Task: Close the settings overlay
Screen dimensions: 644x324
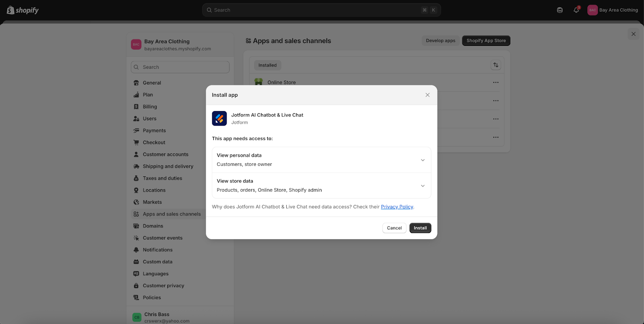Action: point(634,34)
